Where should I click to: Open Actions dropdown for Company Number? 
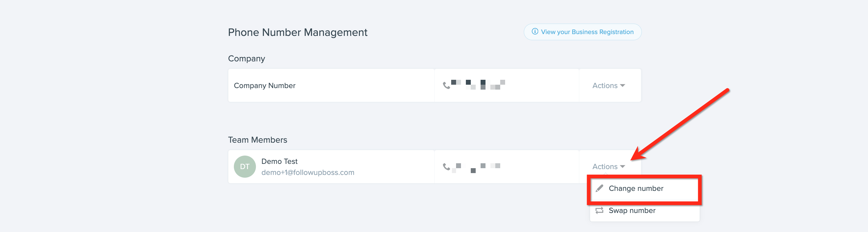[608, 86]
